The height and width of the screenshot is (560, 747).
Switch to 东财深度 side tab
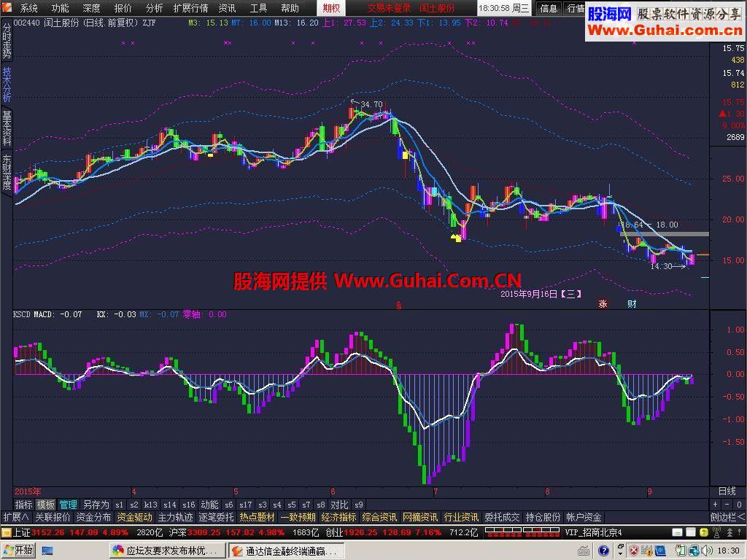[7, 171]
